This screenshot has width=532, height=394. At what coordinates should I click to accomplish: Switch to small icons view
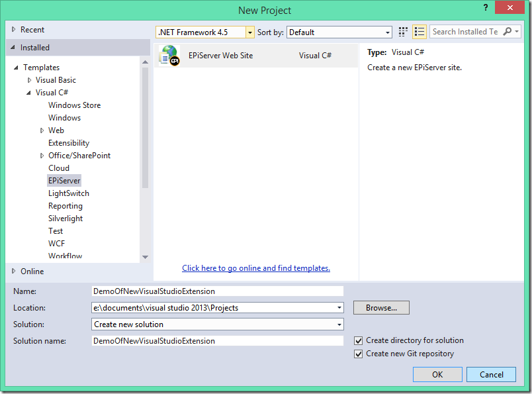[x=403, y=32]
